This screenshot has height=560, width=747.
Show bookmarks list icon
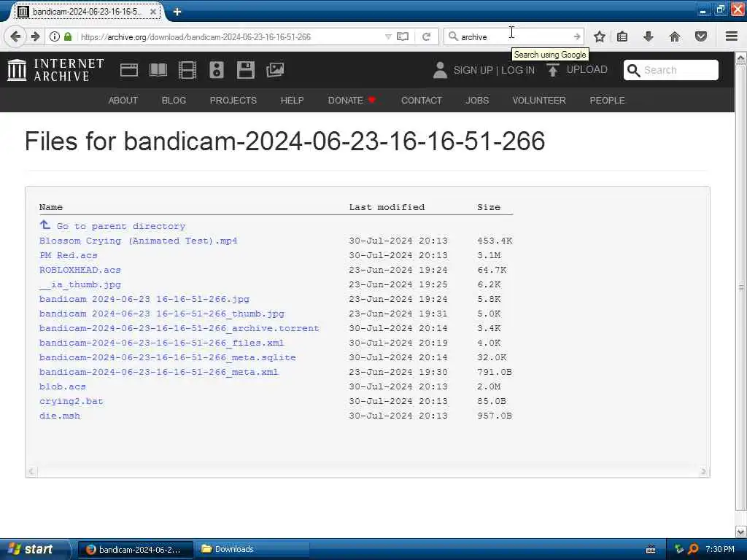click(622, 36)
